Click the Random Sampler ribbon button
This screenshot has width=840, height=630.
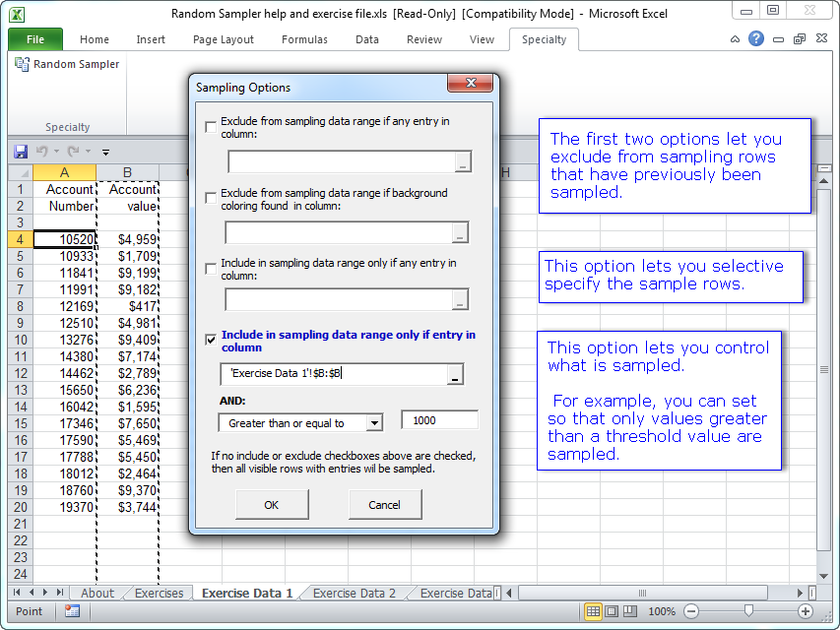click(67, 64)
